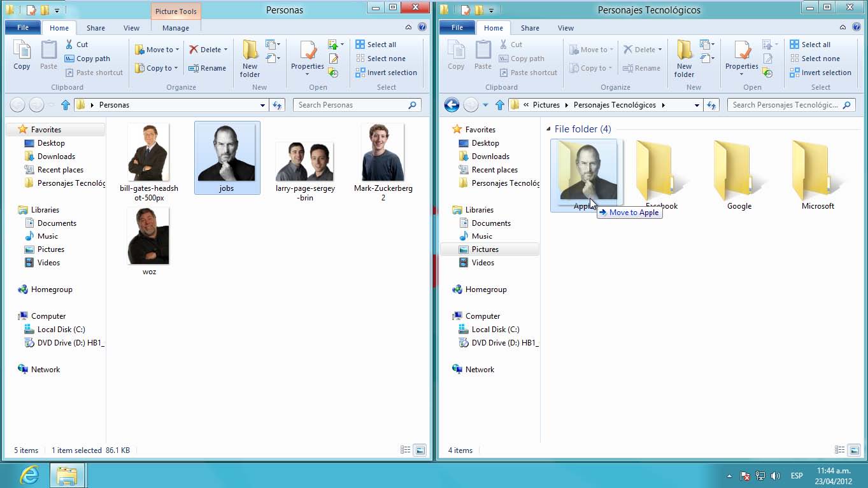Switch to details view in Personas status bar

(x=406, y=450)
